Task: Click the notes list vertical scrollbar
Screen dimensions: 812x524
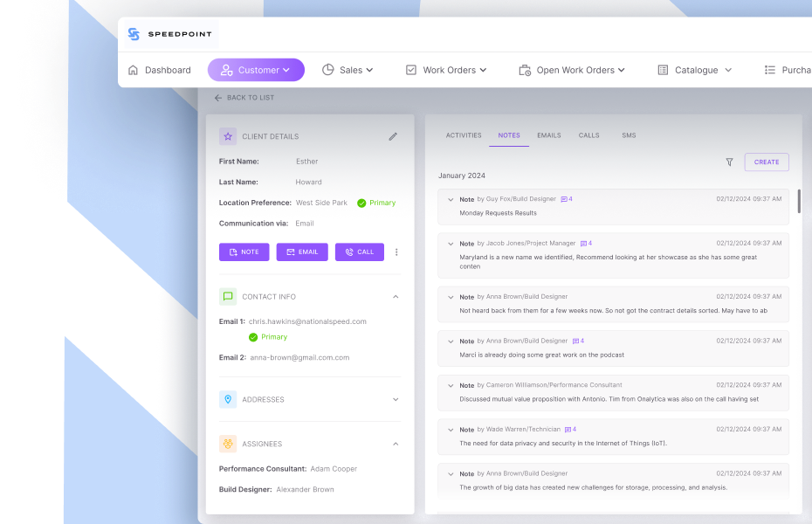Action: pos(799,201)
